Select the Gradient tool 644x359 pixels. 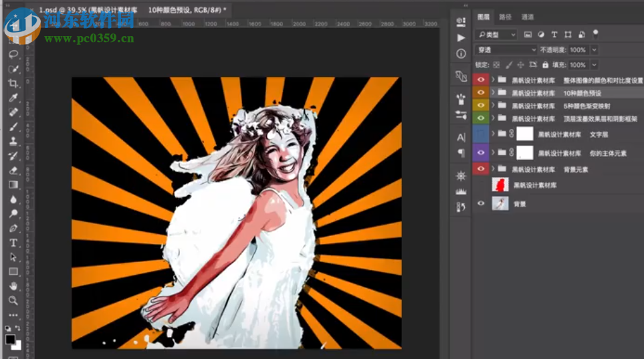13,185
